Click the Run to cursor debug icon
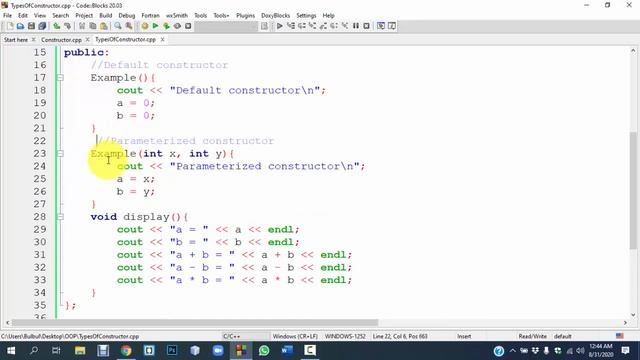Viewport: 640px width, 360px height. coord(291,26)
